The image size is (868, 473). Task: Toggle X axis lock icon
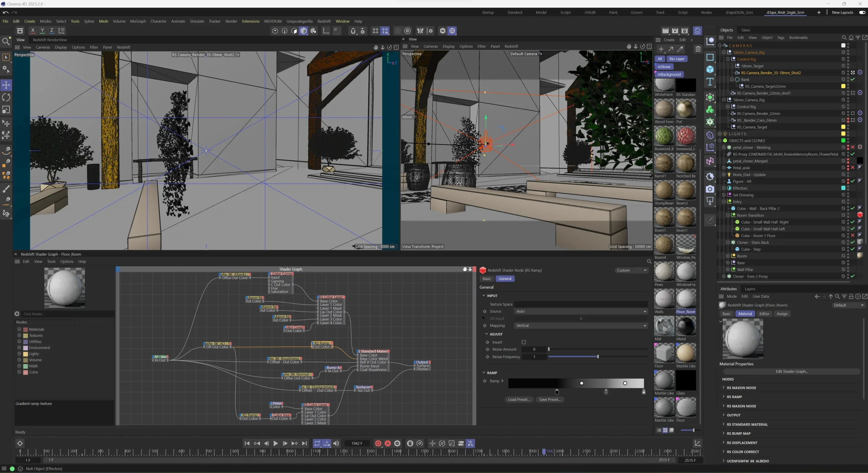point(33,31)
